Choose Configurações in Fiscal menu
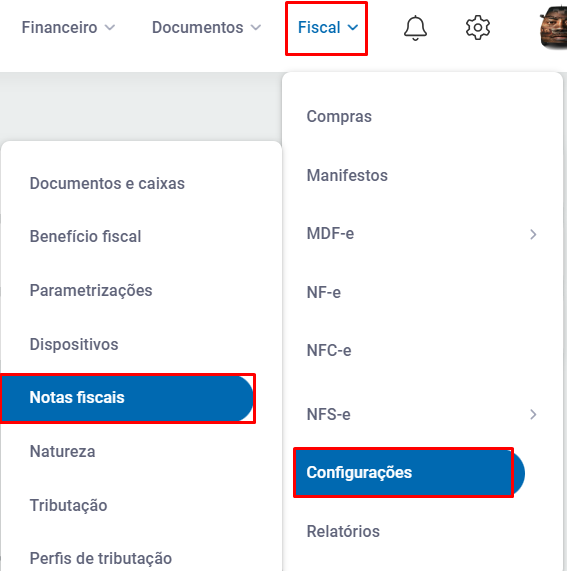Screen dimensions: 567x571 click(x=409, y=473)
